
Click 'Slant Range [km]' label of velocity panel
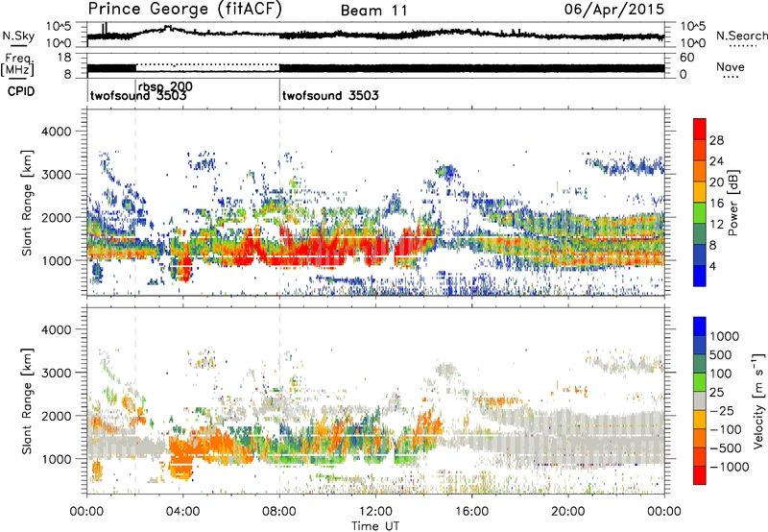(27, 400)
